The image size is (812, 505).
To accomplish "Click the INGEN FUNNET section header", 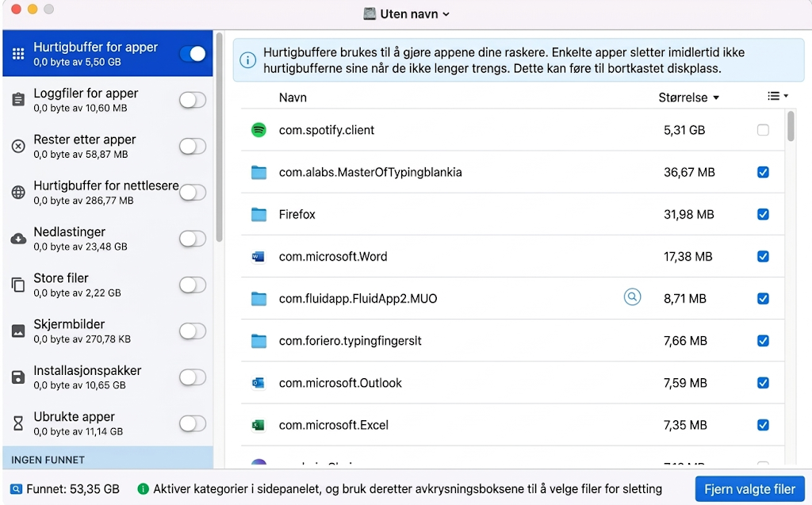I will [x=108, y=460].
